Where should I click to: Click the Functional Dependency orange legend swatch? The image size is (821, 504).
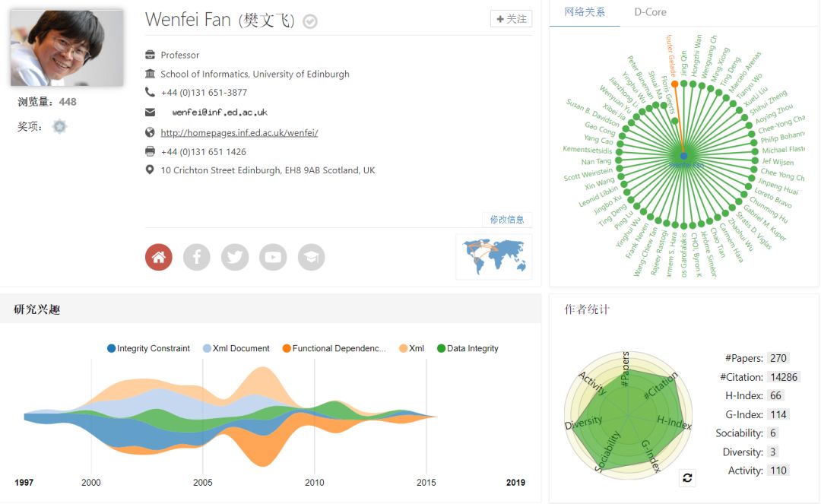287,348
